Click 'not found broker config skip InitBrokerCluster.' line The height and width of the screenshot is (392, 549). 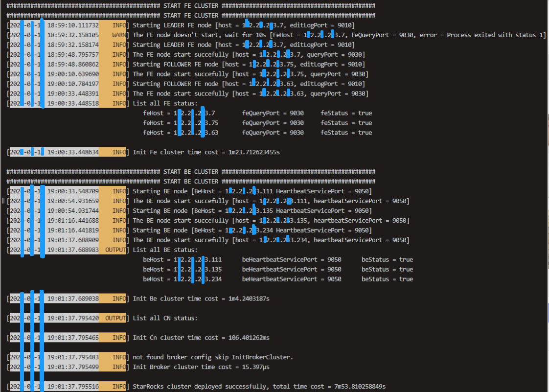point(212,357)
